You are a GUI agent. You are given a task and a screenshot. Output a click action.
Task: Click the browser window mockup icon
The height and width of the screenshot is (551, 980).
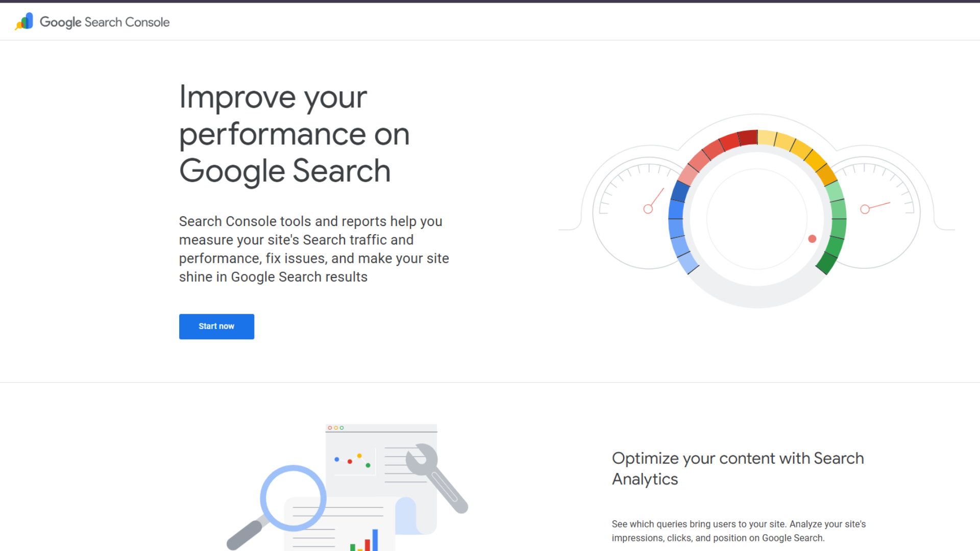[380, 459]
